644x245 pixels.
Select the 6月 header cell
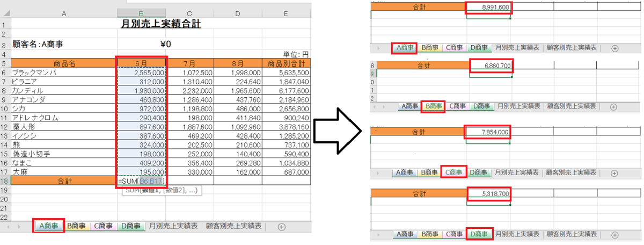[x=142, y=63]
